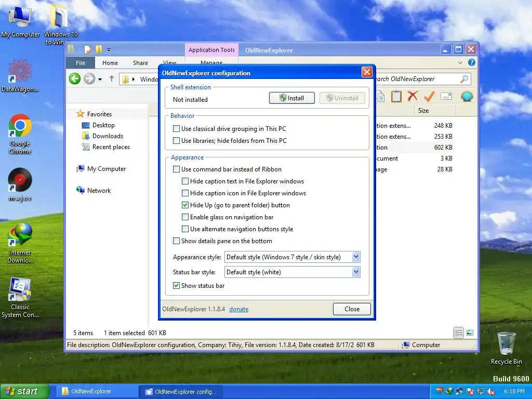
Task: Click the orange checkmark toolbar icon
Action: pyautogui.click(x=430, y=96)
